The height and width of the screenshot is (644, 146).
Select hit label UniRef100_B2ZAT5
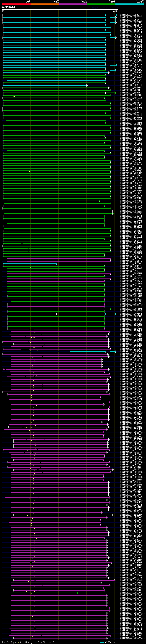click(131, 17)
